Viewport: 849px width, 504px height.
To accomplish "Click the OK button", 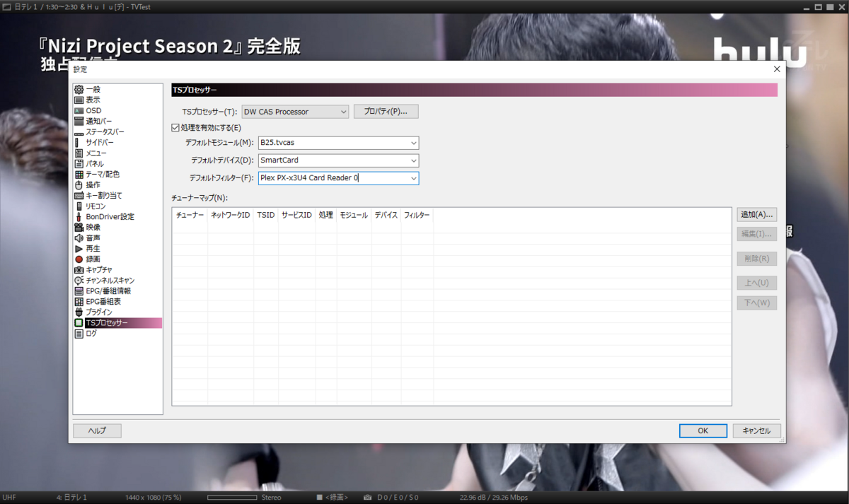I will [x=703, y=430].
